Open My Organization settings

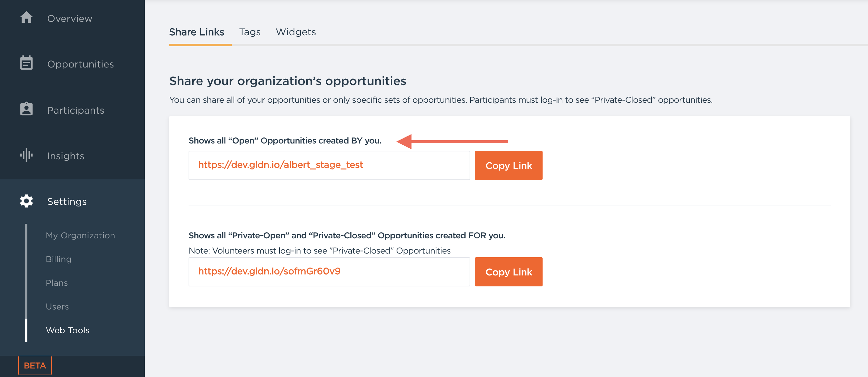(80, 235)
